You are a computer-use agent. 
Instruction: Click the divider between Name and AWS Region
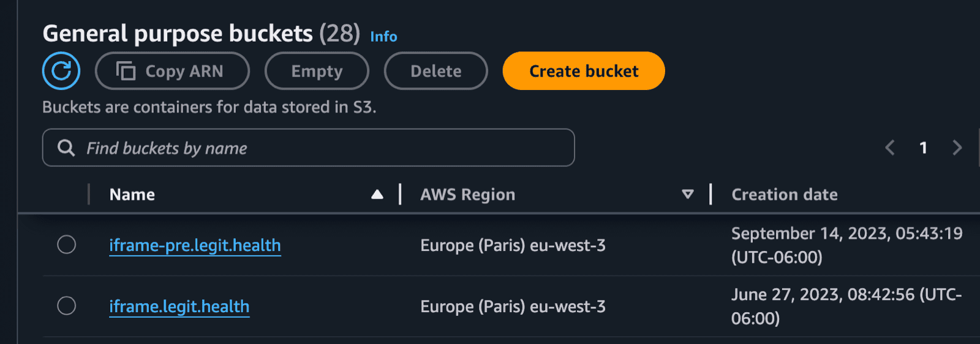tap(400, 195)
